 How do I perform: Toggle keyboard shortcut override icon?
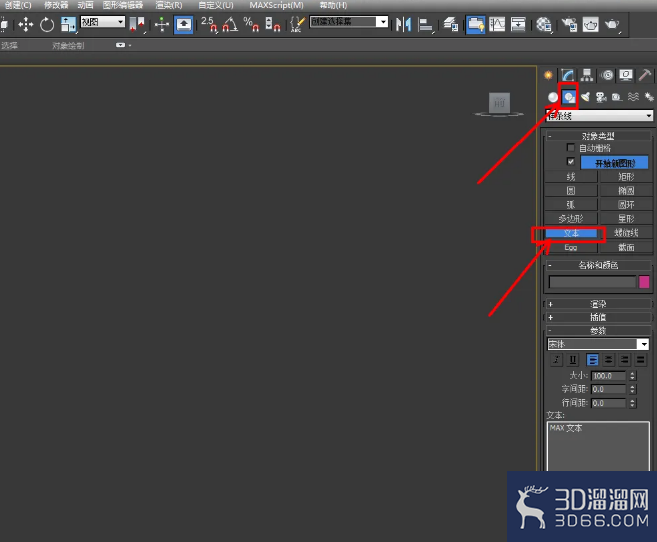[184, 24]
